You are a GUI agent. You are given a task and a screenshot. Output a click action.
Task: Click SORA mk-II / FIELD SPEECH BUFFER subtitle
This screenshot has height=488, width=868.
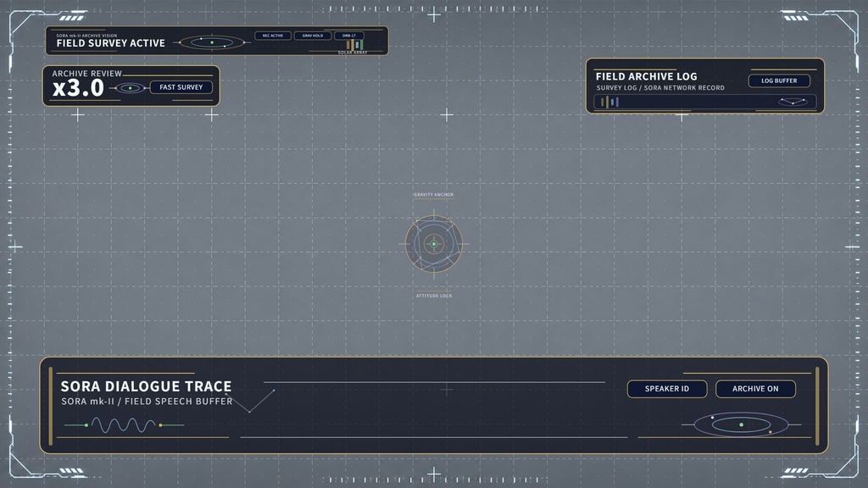147,401
